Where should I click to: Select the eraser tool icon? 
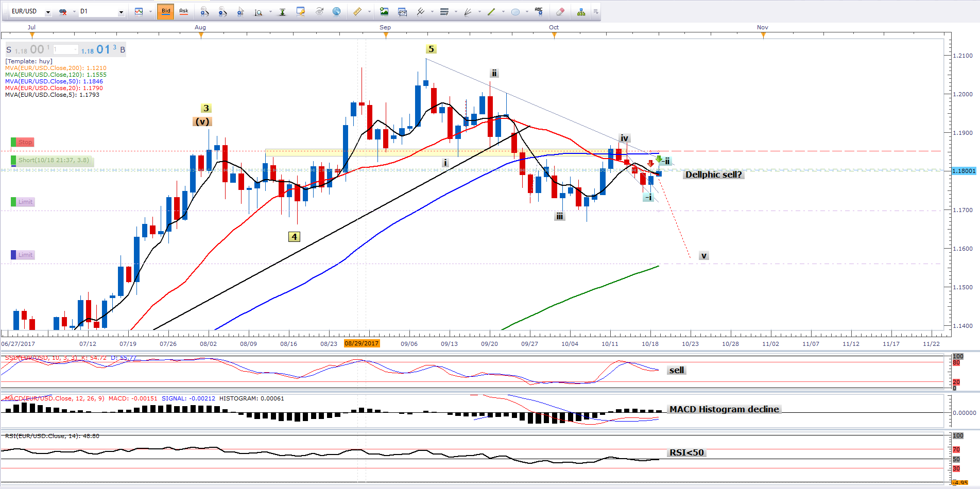click(x=560, y=12)
